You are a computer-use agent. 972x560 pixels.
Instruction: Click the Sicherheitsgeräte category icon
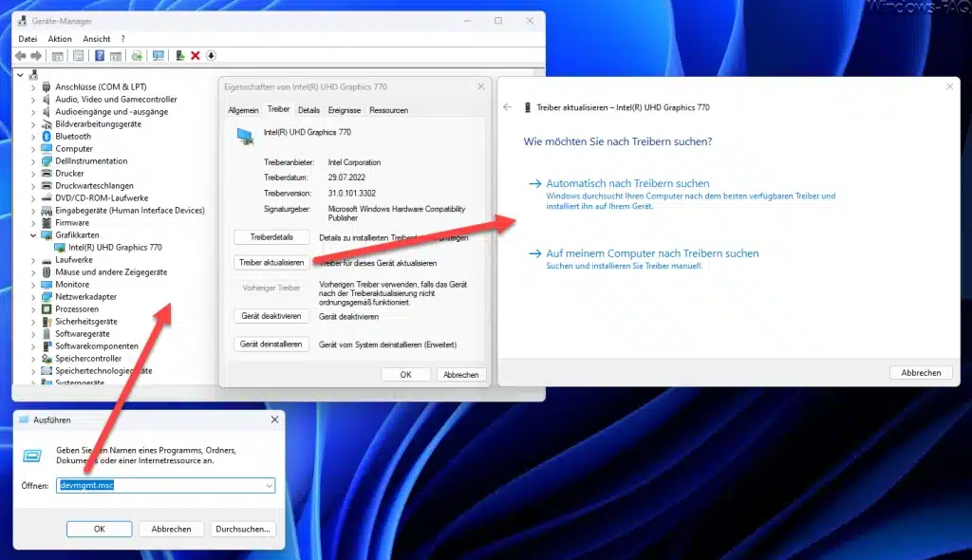47,322
